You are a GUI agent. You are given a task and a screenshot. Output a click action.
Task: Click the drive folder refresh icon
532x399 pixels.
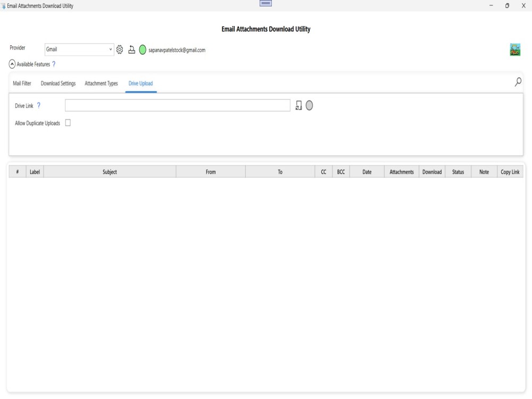coord(298,105)
